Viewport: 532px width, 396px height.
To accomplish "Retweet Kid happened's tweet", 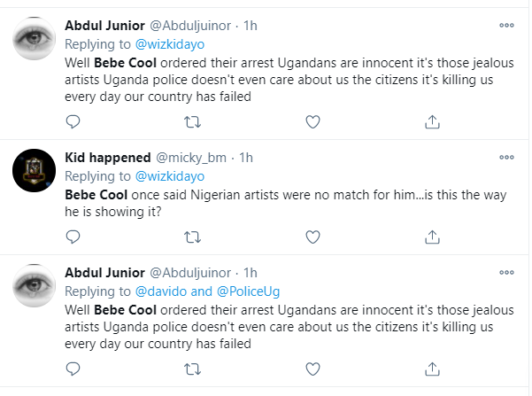I will pyautogui.click(x=192, y=236).
